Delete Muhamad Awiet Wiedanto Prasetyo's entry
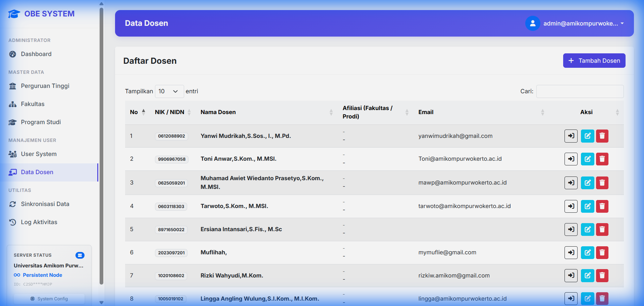This screenshot has height=306, width=644. 602,183
